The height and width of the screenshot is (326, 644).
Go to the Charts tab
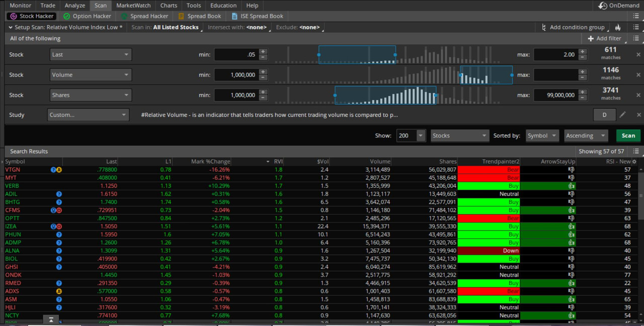click(169, 6)
